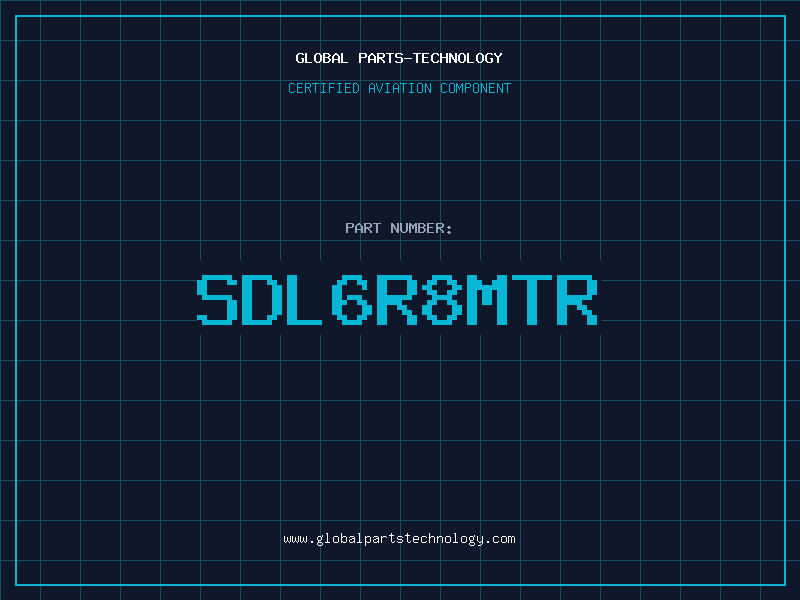This screenshot has height=600, width=800.
Task: Select the word COMPONENT in the subtitle
Action: click(x=474, y=88)
